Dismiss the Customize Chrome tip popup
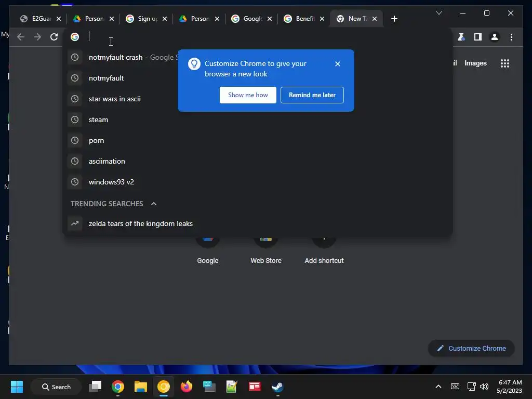Image resolution: width=532 pixels, height=399 pixels. click(338, 64)
